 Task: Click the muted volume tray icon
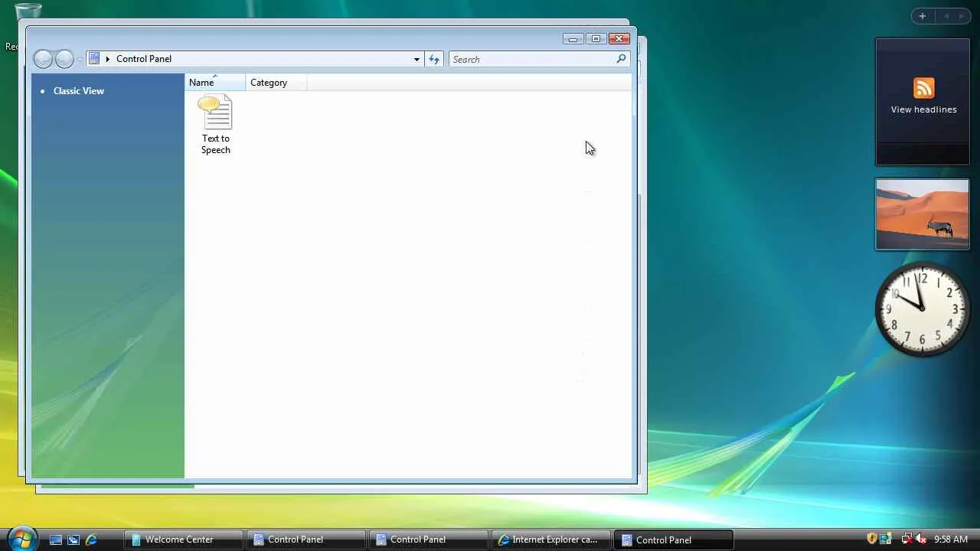click(x=921, y=540)
